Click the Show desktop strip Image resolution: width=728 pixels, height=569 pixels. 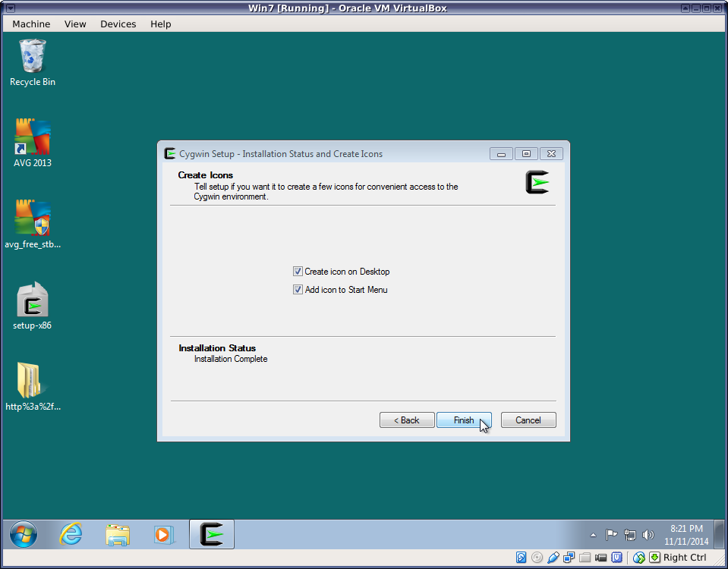point(719,534)
